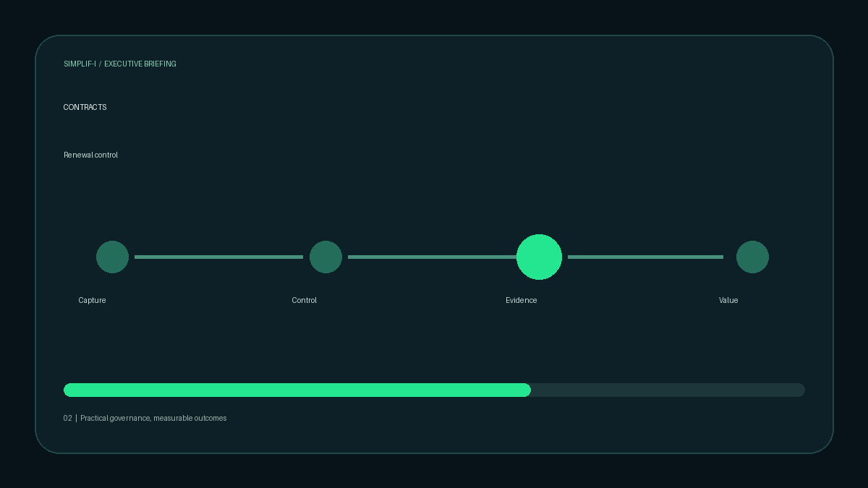This screenshot has height=488, width=868.
Task: Click the CONTRACTS heading
Action: 85,107
